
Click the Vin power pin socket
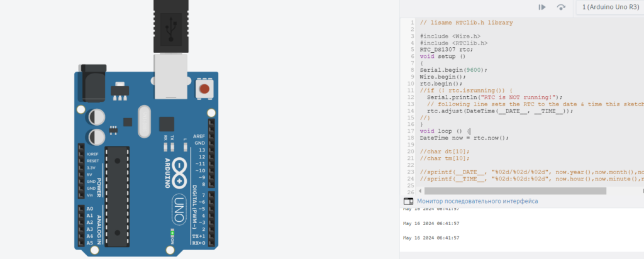81,195
